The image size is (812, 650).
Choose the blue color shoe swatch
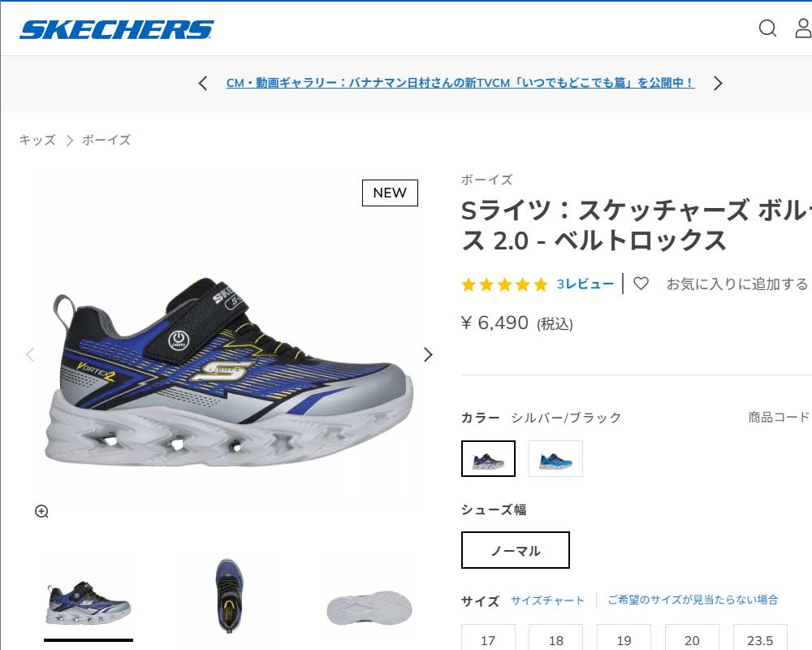coord(555,459)
